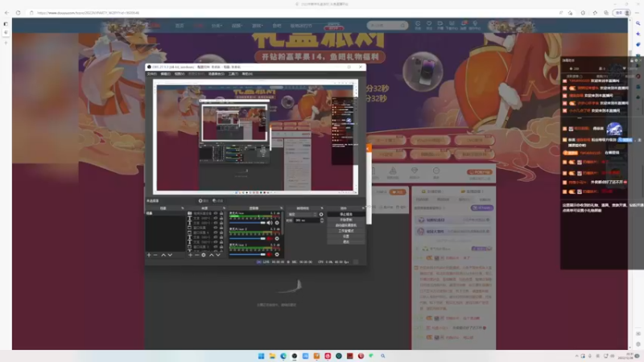Open transition properties gear in 转场特效 panel

(320, 214)
